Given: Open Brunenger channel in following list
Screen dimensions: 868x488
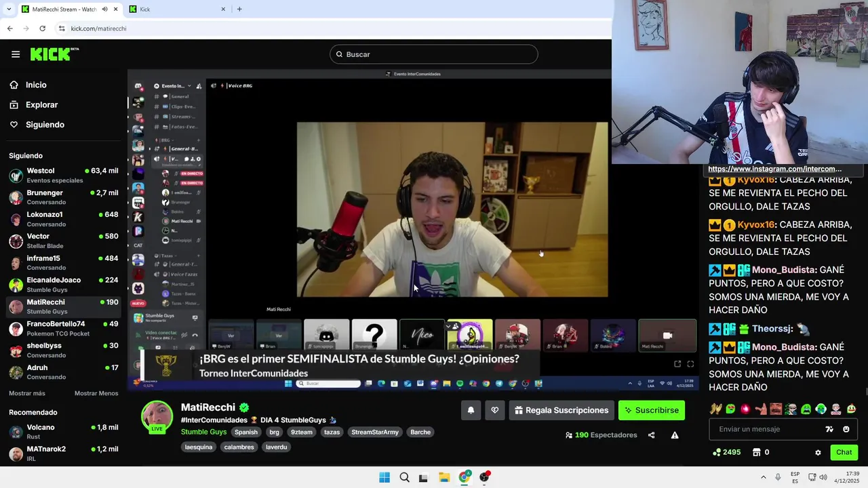Looking at the screenshot, I should [64, 197].
